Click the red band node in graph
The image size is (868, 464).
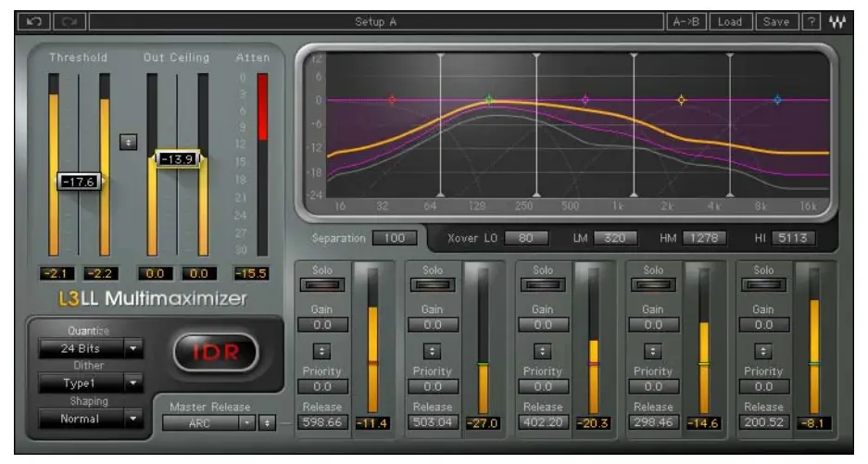(x=392, y=100)
